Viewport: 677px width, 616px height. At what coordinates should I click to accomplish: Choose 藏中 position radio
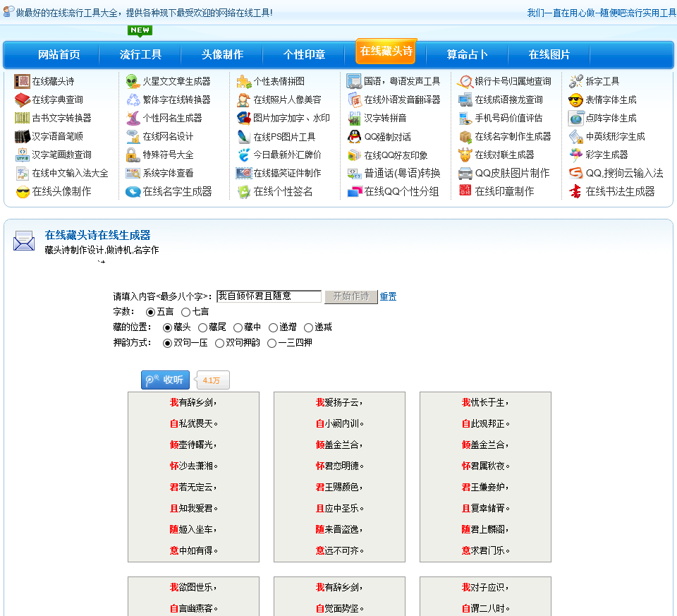[238, 327]
